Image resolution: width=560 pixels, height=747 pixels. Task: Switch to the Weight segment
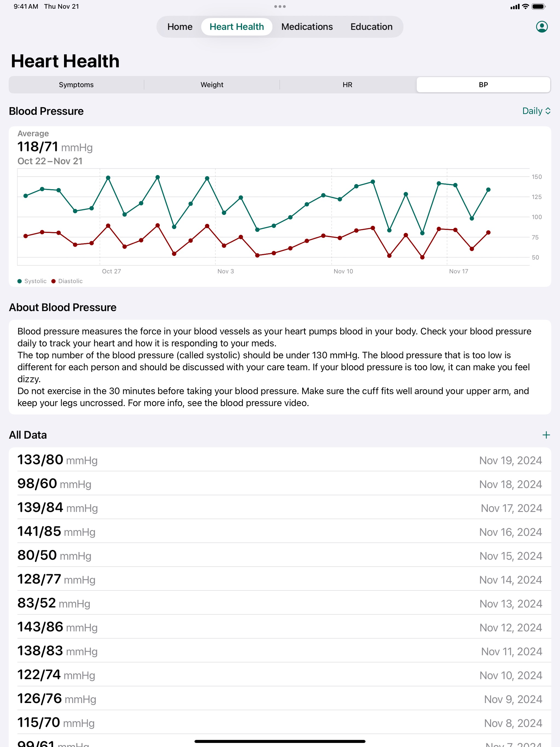click(x=212, y=85)
